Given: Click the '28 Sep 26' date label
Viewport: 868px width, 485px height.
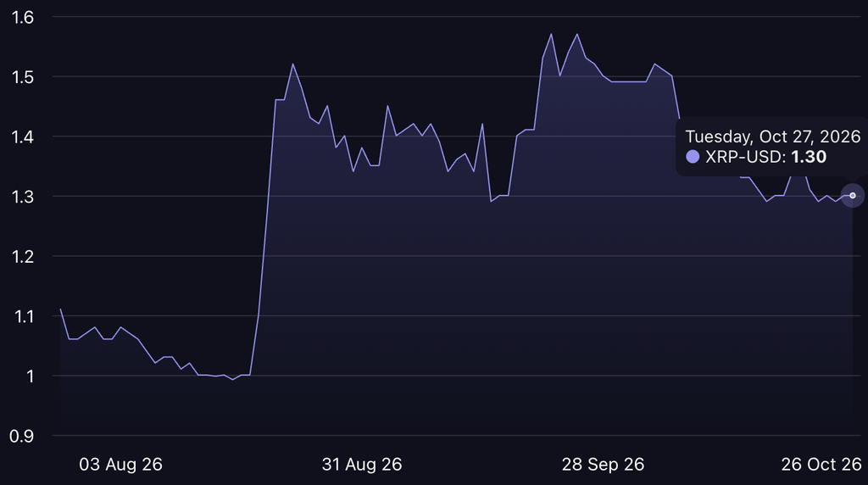Looking at the screenshot, I should click(x=603, y=464).
